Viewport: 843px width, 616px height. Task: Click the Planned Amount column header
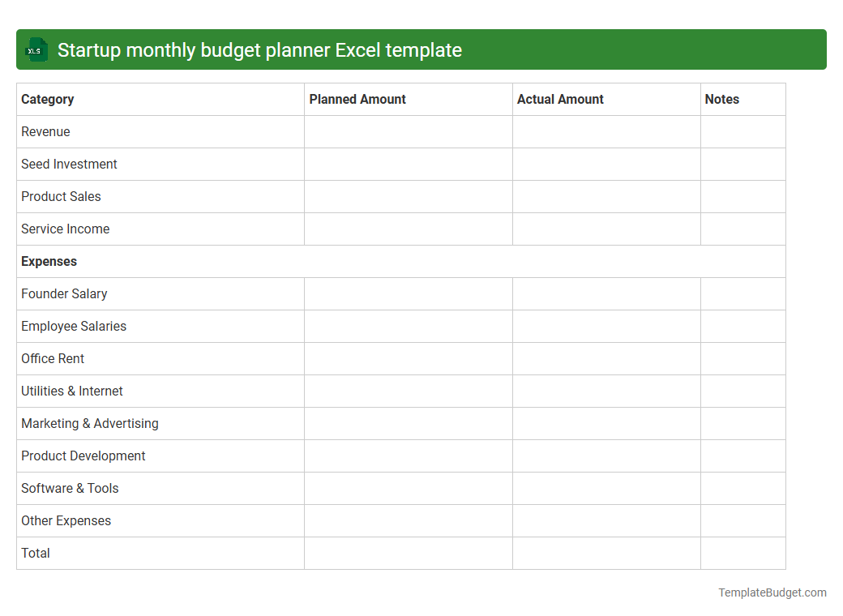pyautogui.click(x=357, y=99)
